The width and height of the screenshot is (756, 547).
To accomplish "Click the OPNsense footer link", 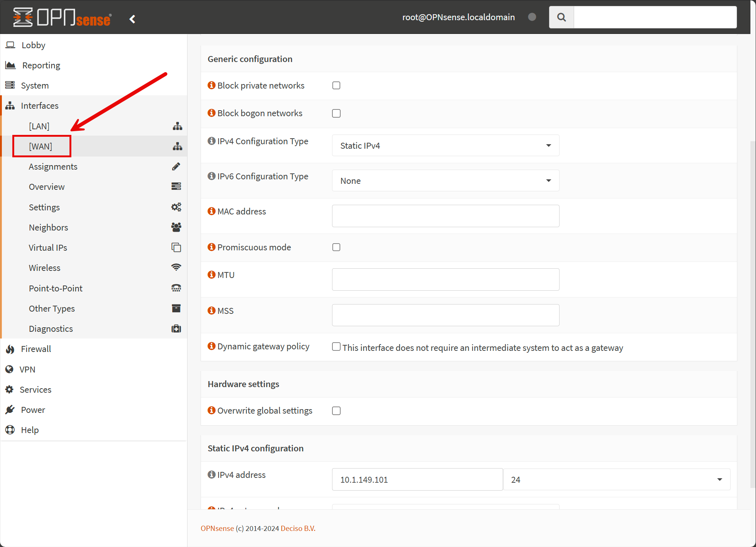I will point(217,528).
